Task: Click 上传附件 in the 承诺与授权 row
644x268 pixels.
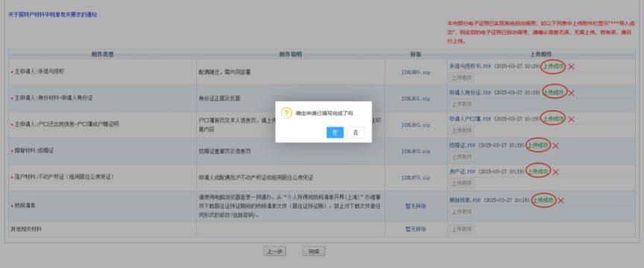Action: [462, 77]
